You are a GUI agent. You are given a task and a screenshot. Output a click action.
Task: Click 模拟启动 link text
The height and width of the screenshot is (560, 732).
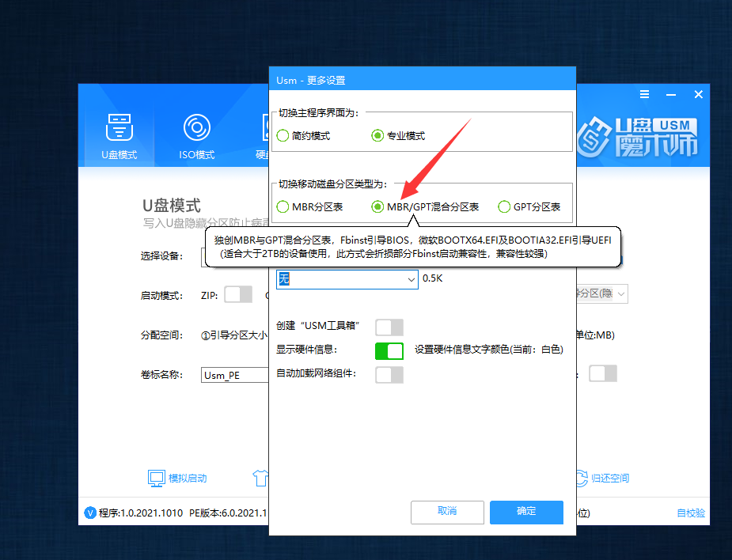click(188, 479)
